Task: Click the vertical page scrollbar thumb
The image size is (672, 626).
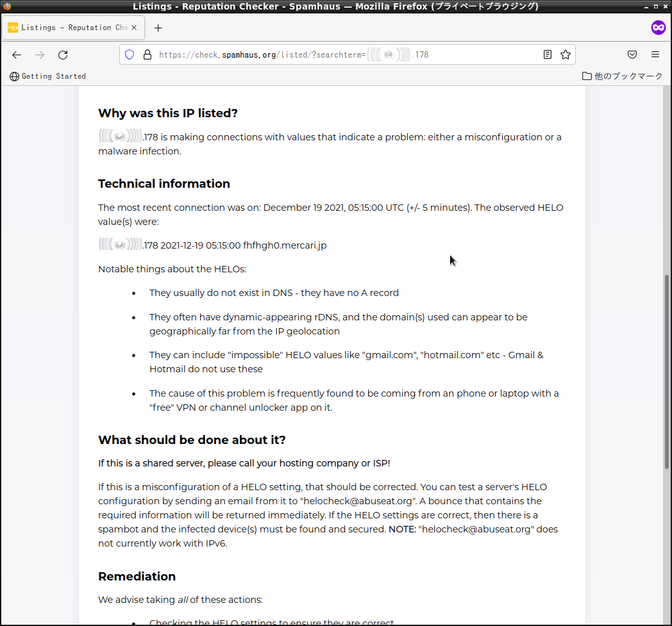Action: click(667, 372)
